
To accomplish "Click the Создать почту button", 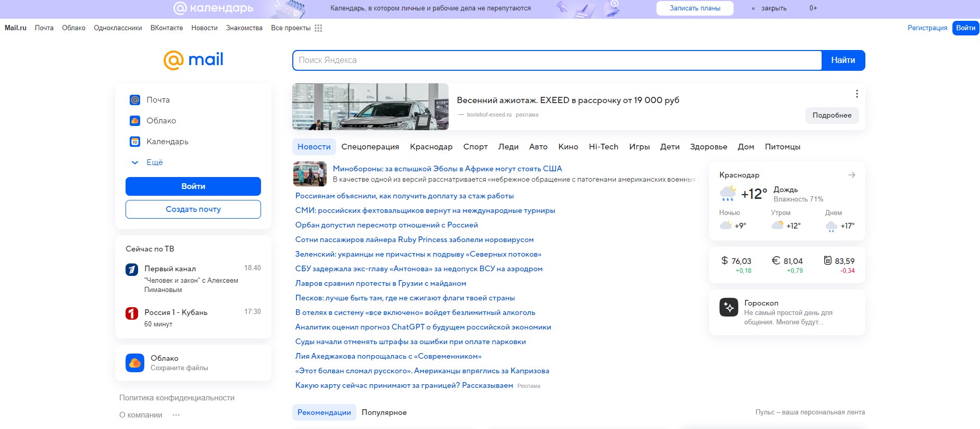I will click(x=193, y=209).
